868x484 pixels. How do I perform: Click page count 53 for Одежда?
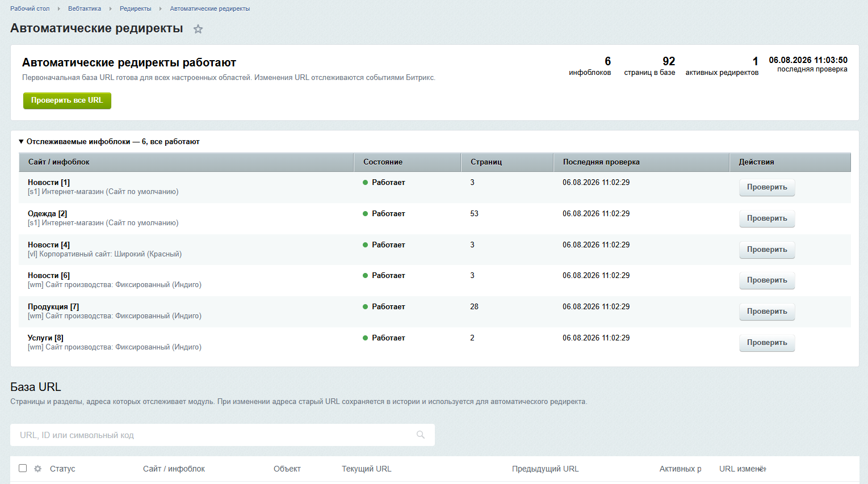click(x=474, y=213)
